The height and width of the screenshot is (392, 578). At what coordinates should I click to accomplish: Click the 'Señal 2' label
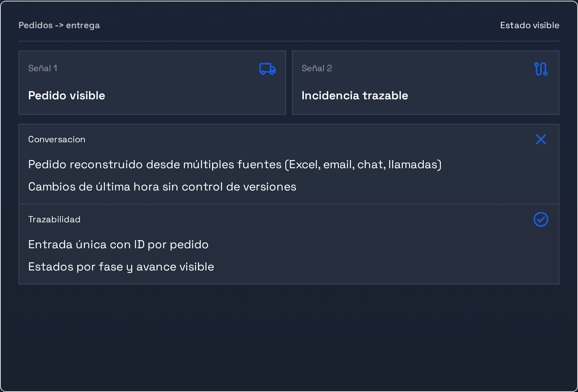317,68
